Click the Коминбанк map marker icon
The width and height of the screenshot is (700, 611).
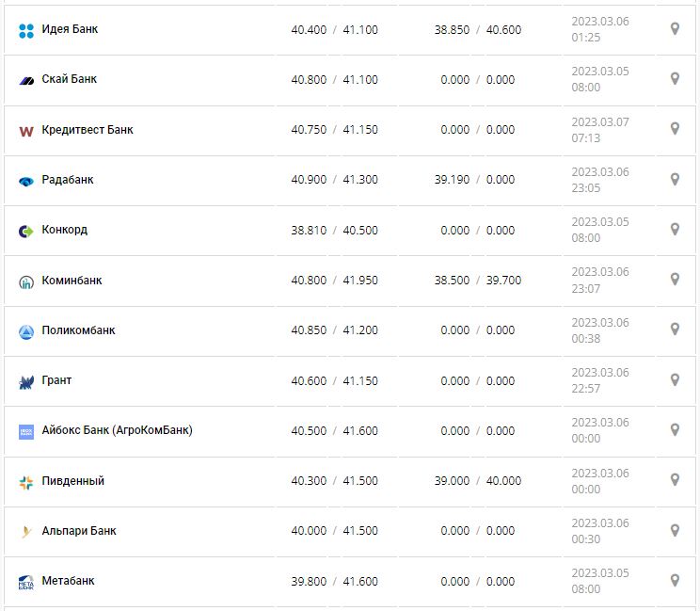(675, 280)
